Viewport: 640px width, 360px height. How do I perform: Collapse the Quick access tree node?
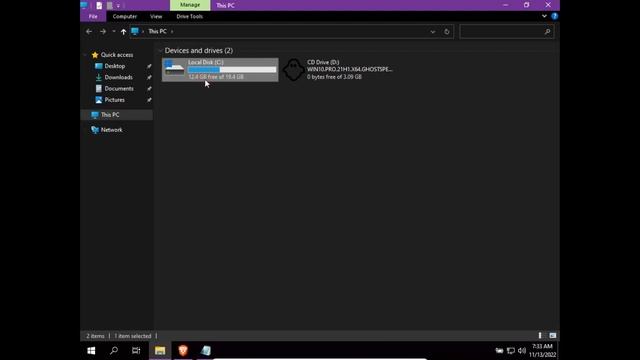point(85,55)
